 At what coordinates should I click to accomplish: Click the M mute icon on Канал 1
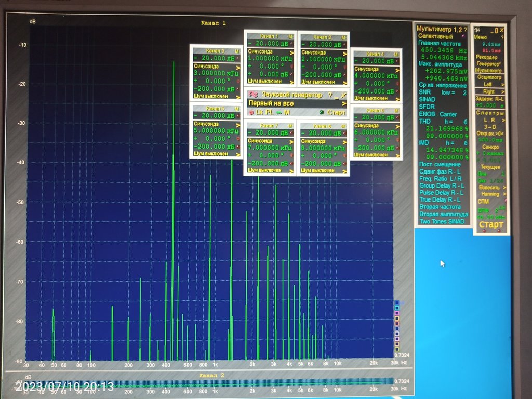pyautogui.click(x=291, y=37)
